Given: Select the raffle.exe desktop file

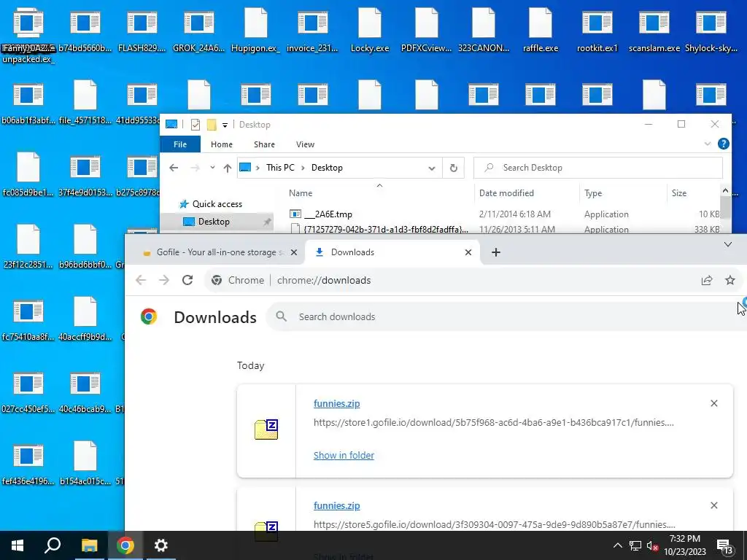Looking at the screenshot, I should point(541,30).
